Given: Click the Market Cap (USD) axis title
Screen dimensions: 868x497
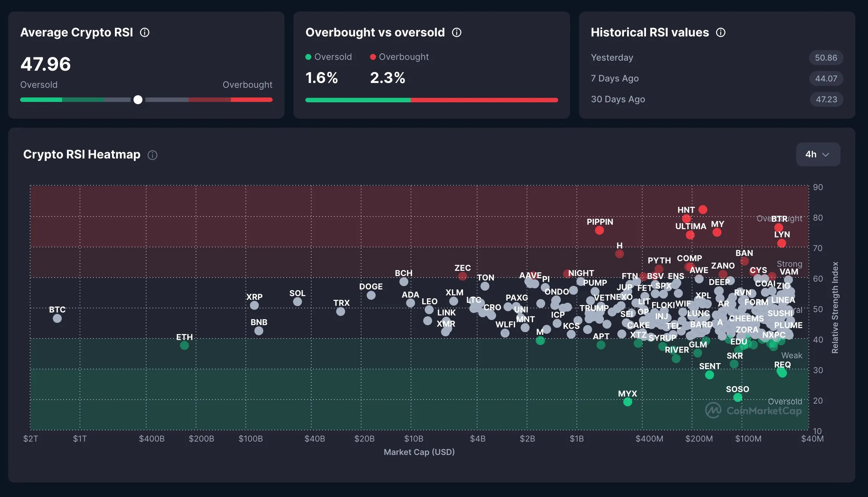Looking at the screenshot, I should (419, 452).
